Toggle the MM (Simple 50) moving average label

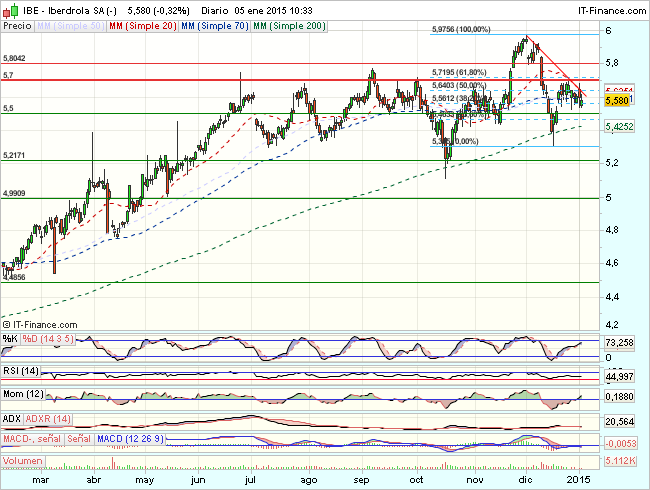coord(70,26)
